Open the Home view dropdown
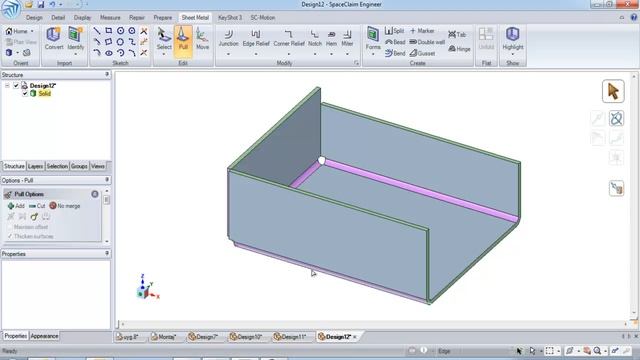This screenshot has width=640, height=360. (32, 31)
